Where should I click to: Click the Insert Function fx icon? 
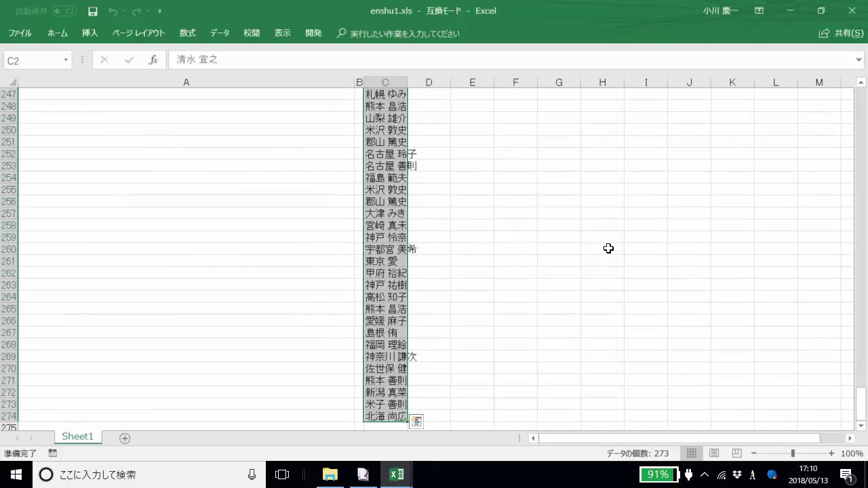pyautogui.click(x=153, y=60)
